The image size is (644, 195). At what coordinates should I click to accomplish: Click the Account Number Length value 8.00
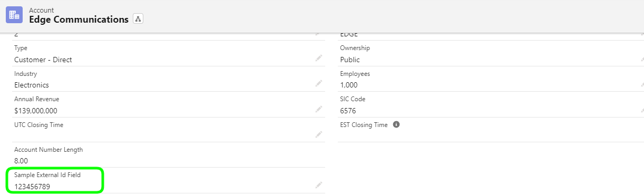coord(21,161)
